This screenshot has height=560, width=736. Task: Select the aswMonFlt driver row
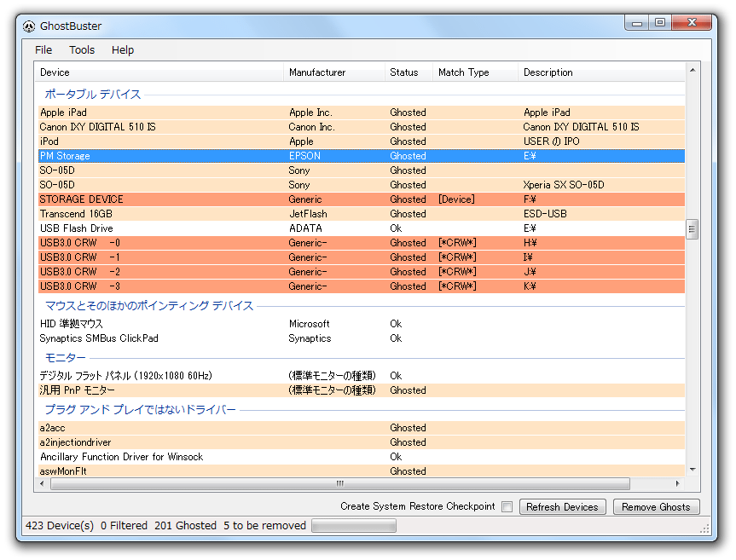361,471
